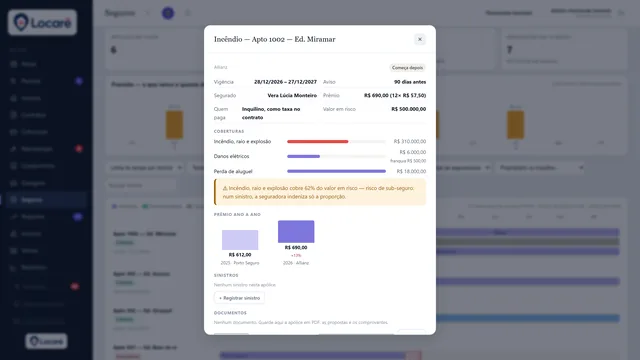Image resolution: width=640 pixels, height=360 pixels.
Task: Click the small Locaré logo at sidebar bottom
Action: pos(46,341)
